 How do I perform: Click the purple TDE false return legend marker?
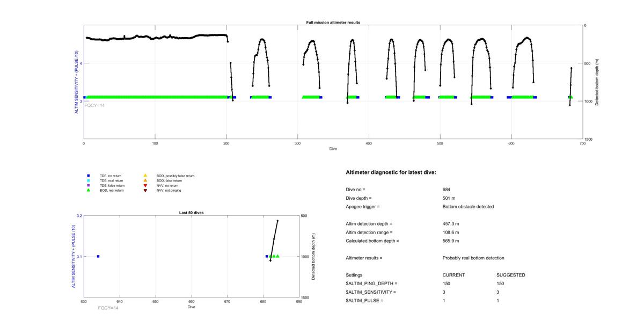coord(88,186)
